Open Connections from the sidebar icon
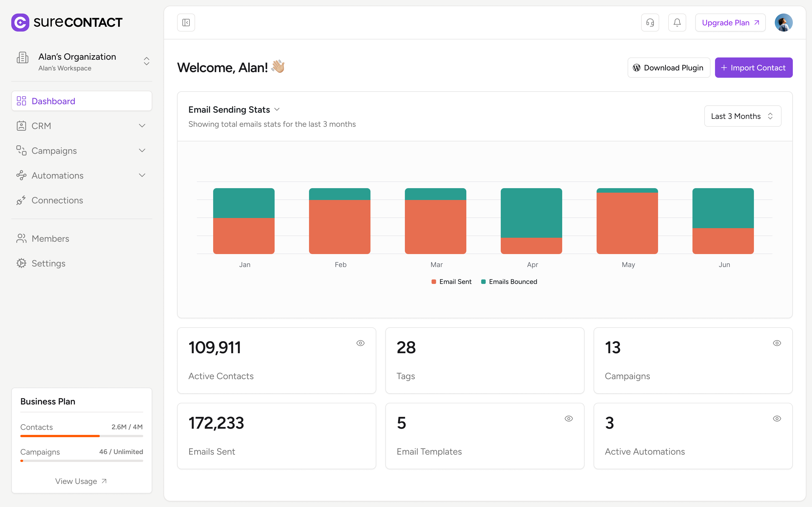Screen dimensions: 812x507 pyautogui.click(x=21, y=200)
